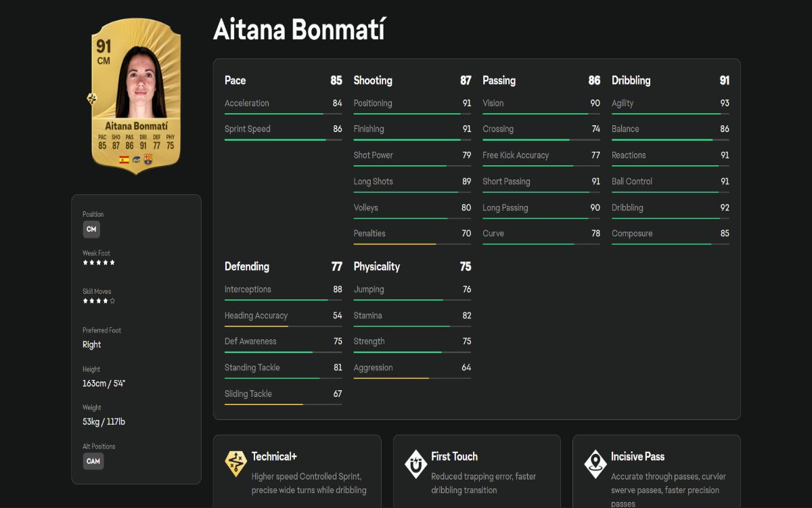Click the Incisive Pass playstyle icon
Screen dimensions: 812x508
coord(595,463)
